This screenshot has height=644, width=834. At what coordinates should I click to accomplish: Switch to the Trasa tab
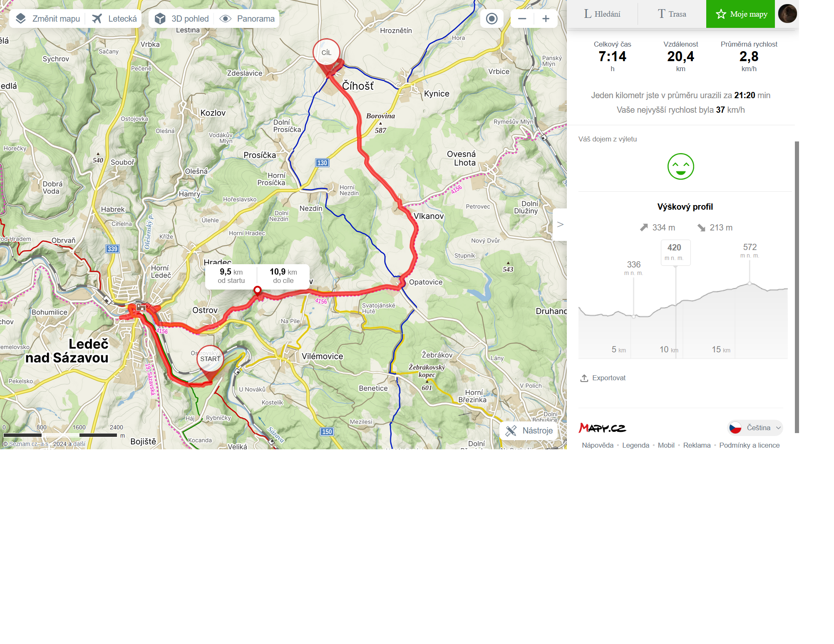672,14
